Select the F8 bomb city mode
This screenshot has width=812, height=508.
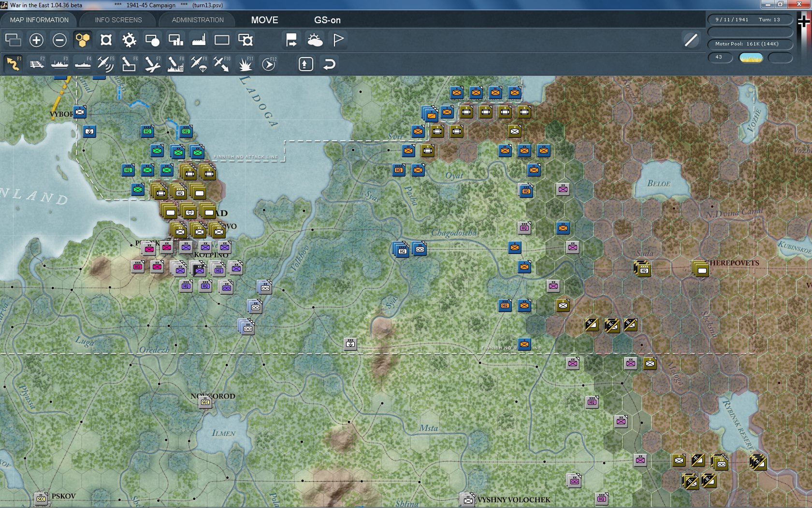pyautogui.click(x=175, y=64)
